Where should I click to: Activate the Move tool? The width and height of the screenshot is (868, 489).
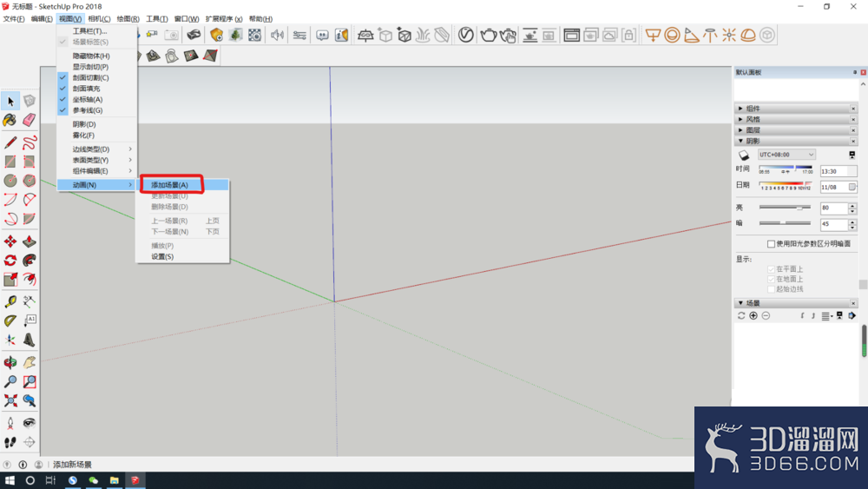[10, 241]
